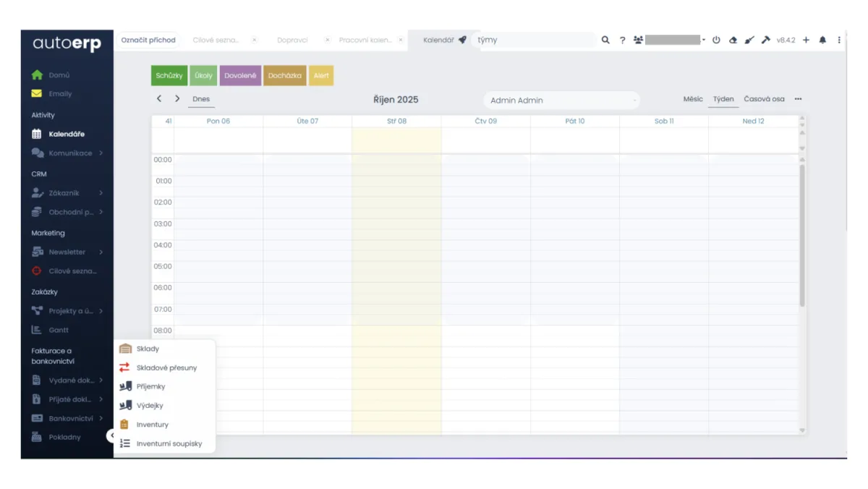
Task: Click the eraser icon in top toolbar
Action: (733, 41)
